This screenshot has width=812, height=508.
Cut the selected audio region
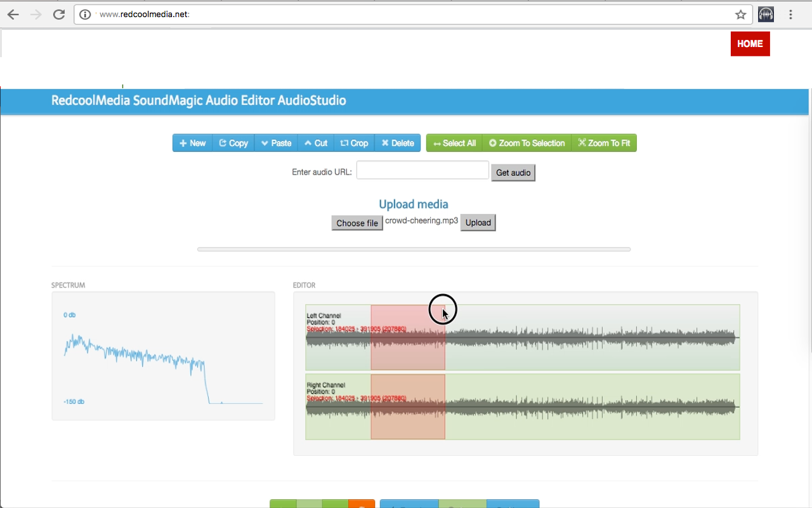point(316,143)
